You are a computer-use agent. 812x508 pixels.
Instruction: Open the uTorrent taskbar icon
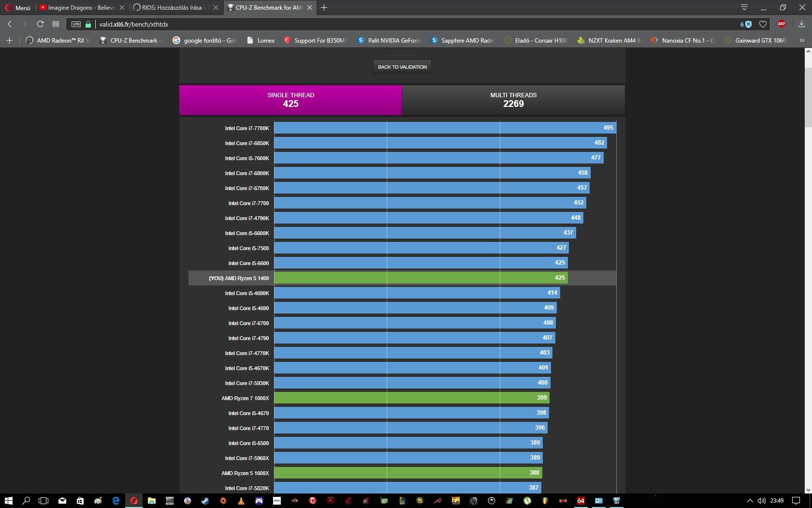coord(527,501)
